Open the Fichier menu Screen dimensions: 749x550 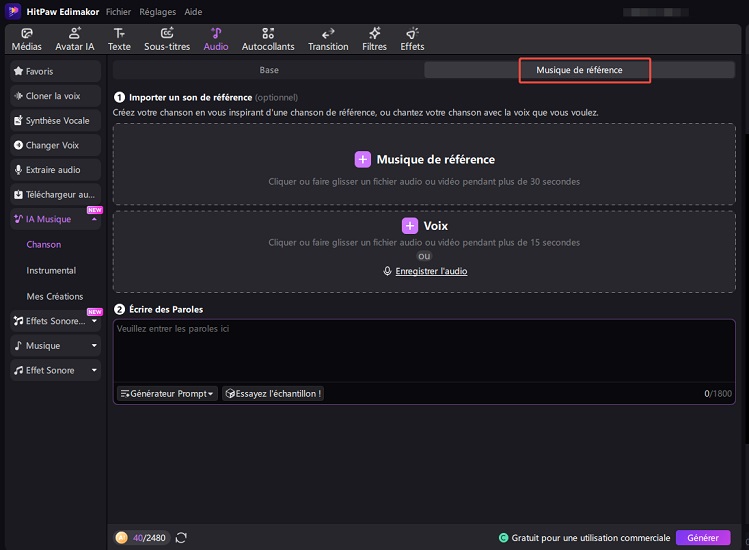click(118, 12)
